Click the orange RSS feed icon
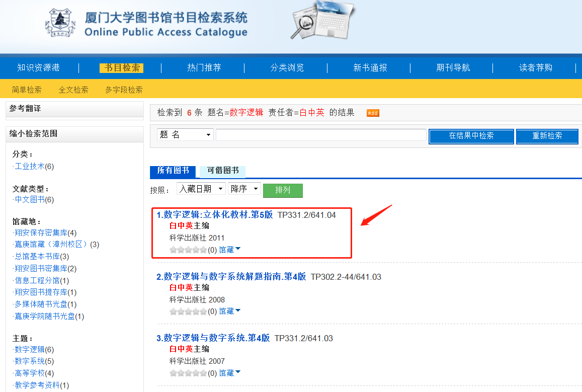582x392 pixels. point(373,113)
